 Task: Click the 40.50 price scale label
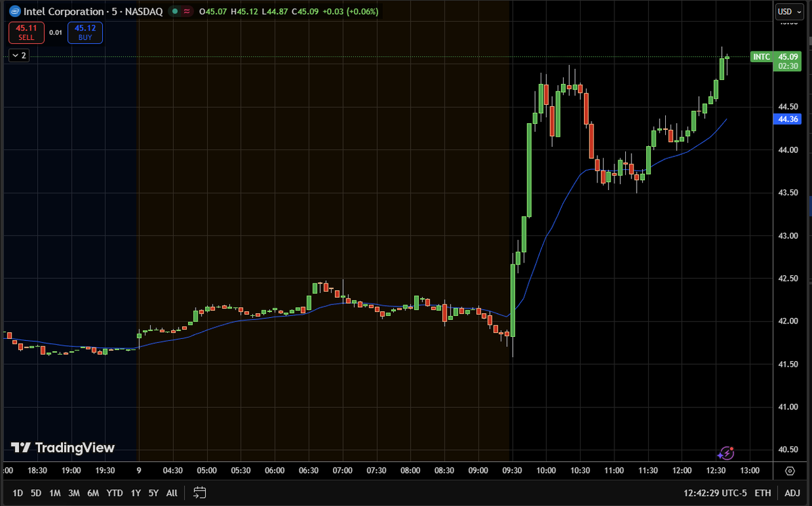pos(788,450)
